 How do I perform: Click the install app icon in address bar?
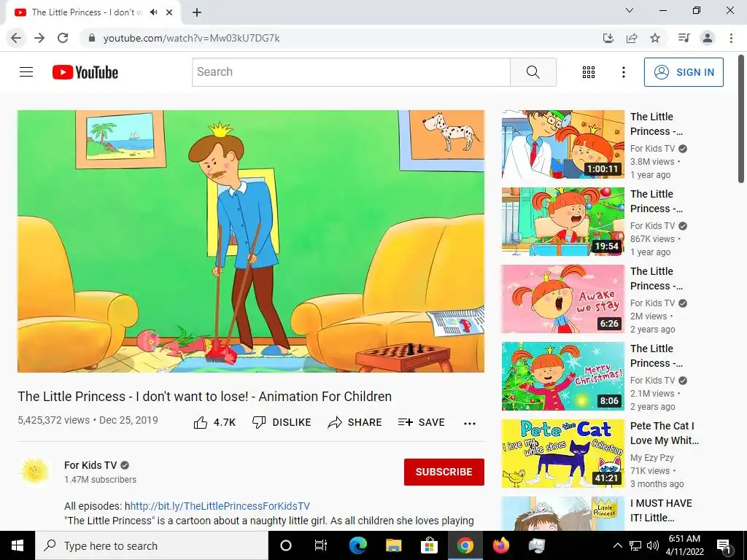point(608,38)
